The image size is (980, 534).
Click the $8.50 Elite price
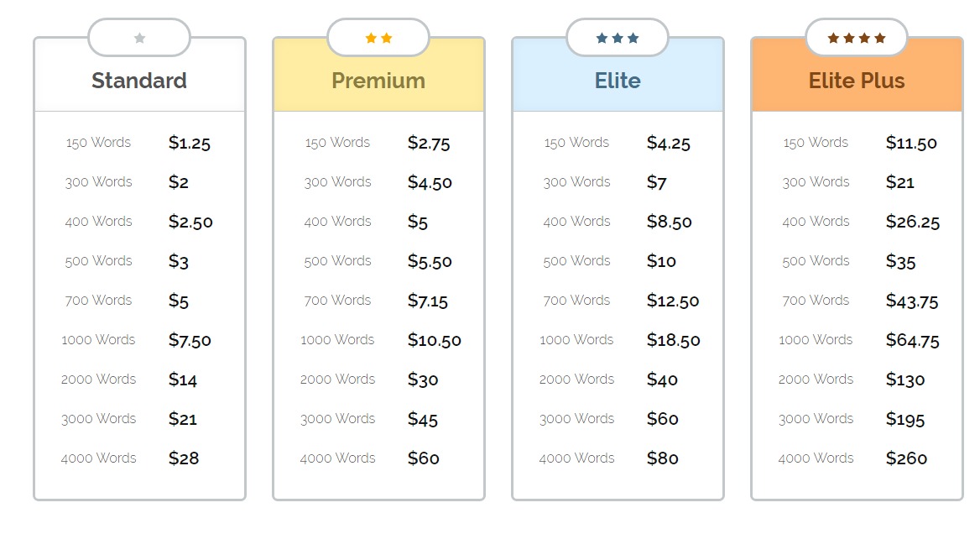670,222
